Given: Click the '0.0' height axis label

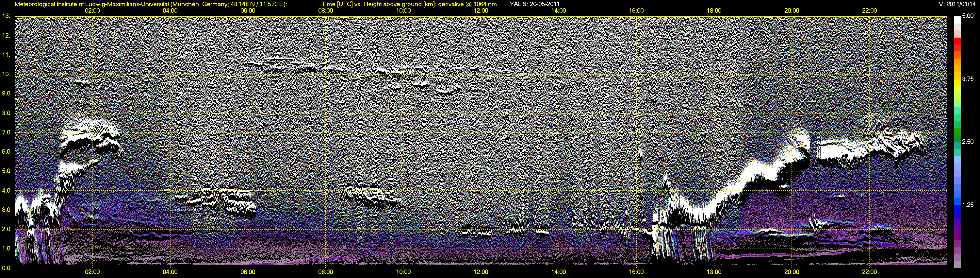Looking at the screenshot, I should pos(7,268).
